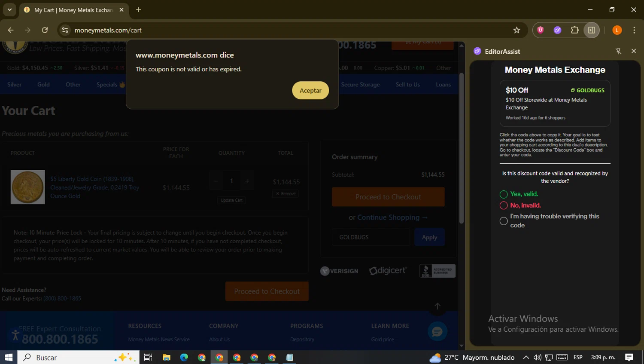Click the Update Cart button
This screenshot has width=644, height=364.
tap(231, 200)
